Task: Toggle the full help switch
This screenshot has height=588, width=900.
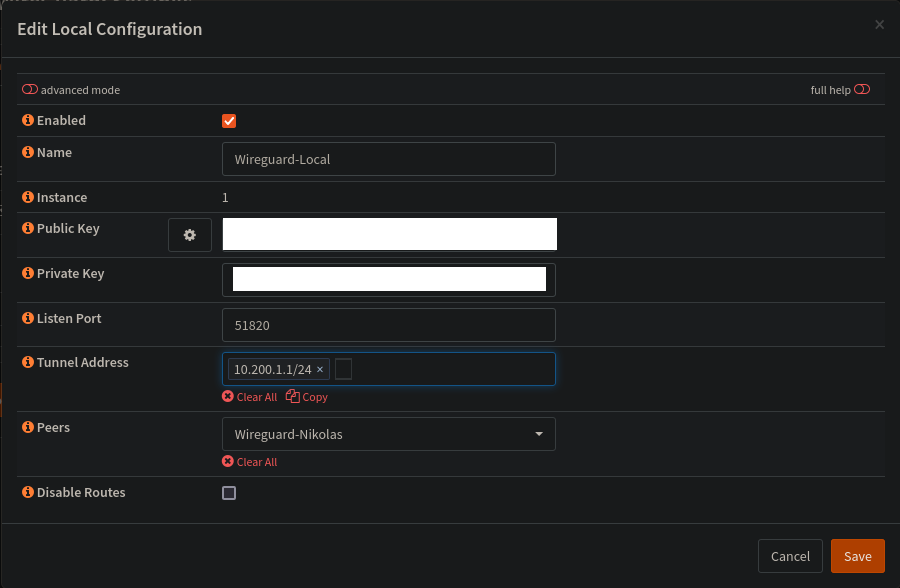Action: click(x=862, y=90)
